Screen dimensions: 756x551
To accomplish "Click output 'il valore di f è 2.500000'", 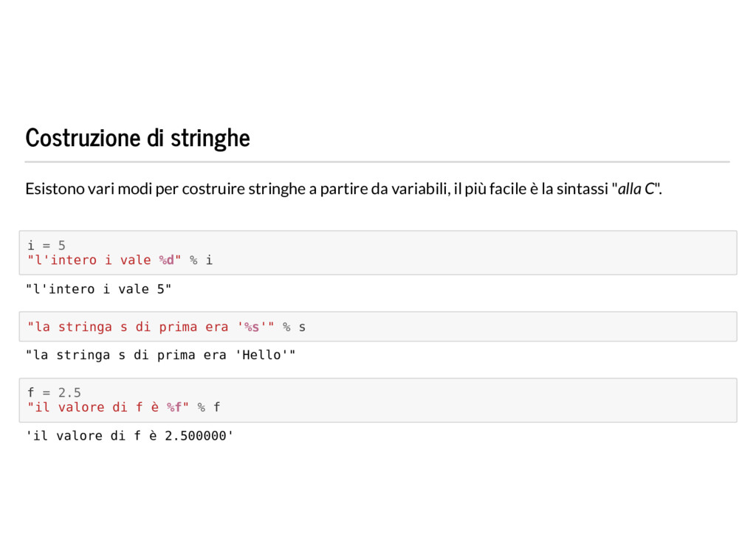I will (130, 436).
